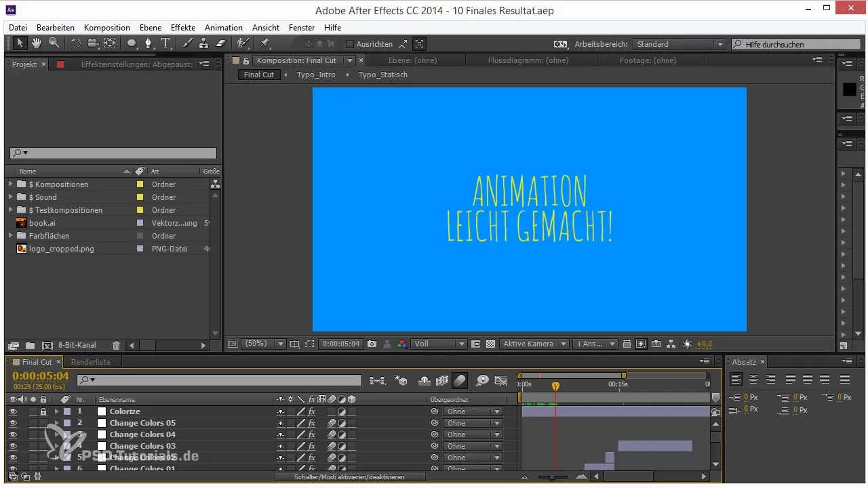Click Schalter/Modi aktivieren/deaktivieren button

point(350,477)
